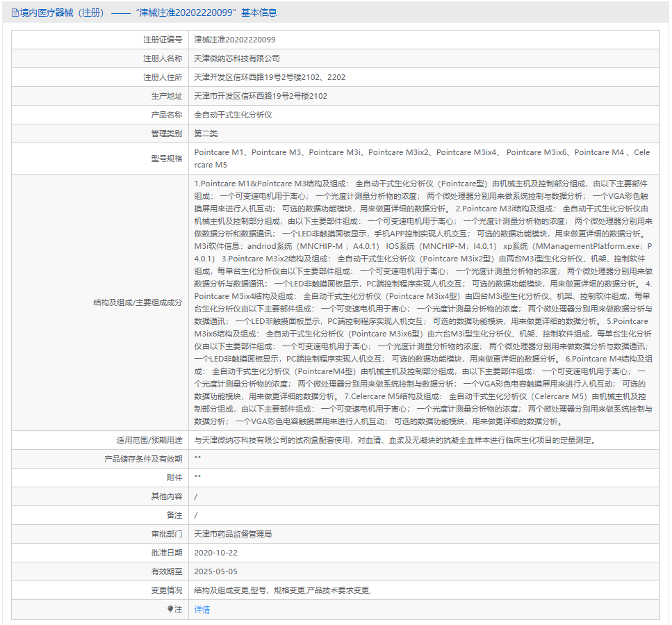Click the 审批部门 label
Screen dimensions: 672x625
coord(167,534)
